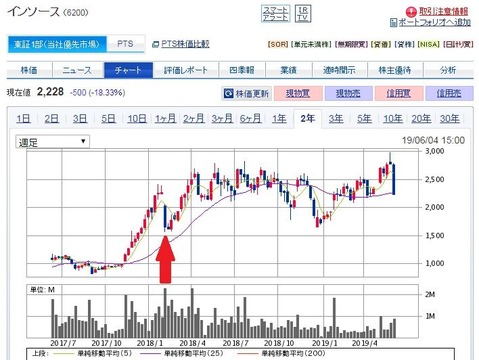Click the 信用売 button
This screenshot has width=479, height=360.
pos(449,93)
